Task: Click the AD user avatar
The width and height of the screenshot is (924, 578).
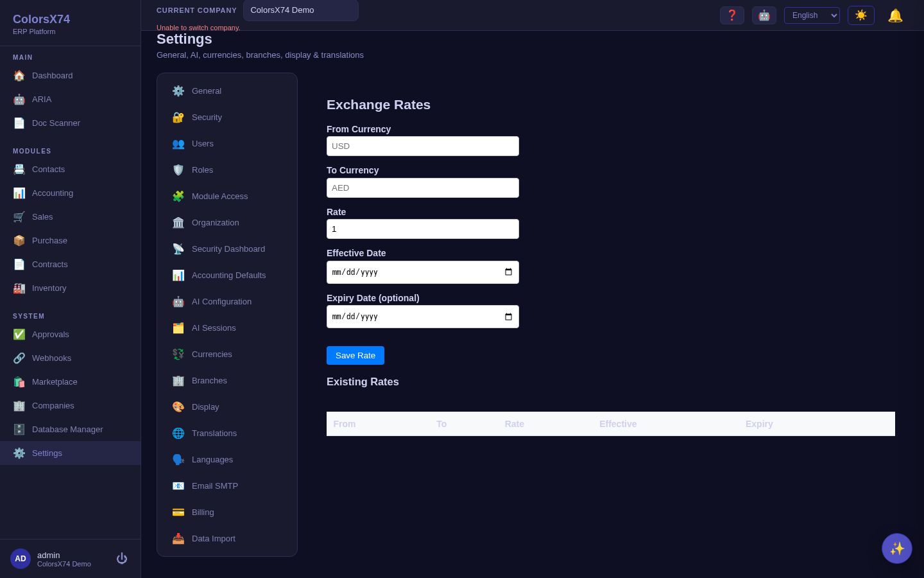Action: (x=21, y=559)
